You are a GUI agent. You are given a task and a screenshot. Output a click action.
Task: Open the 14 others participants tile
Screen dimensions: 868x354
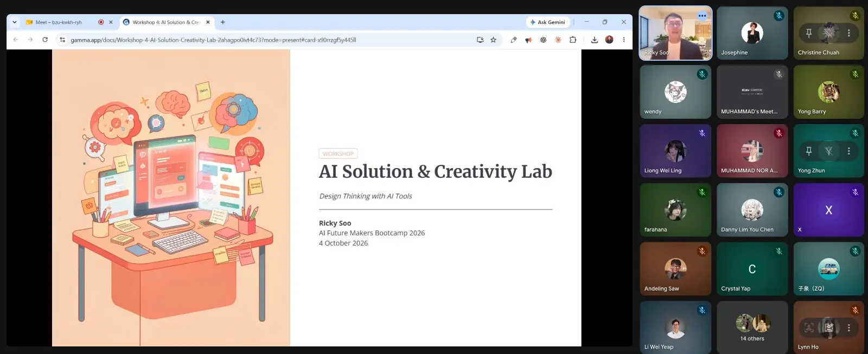click(x=752, y=327)
